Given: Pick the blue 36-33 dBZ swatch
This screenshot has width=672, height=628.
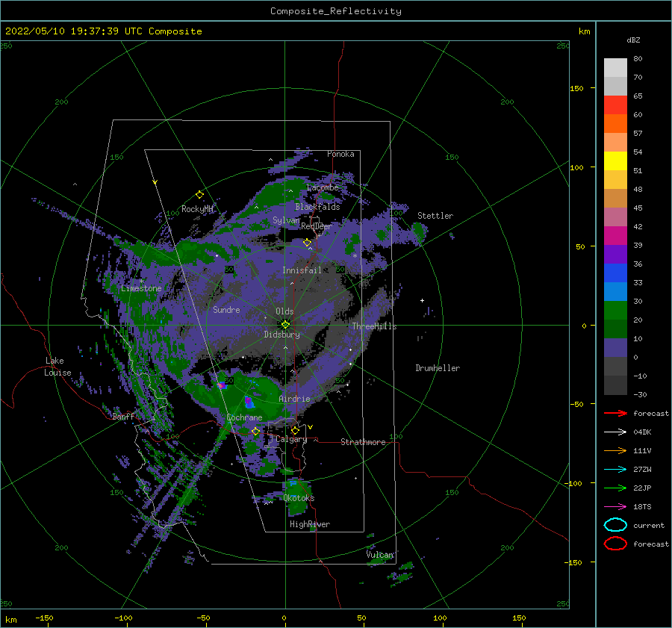Looking at the screenshot, I should point(615,273).
